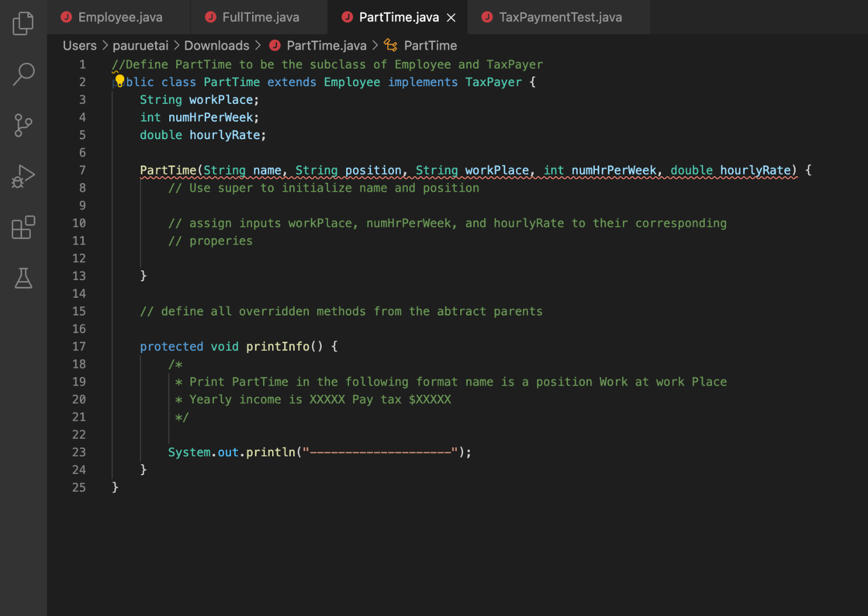Click pauruetai in the breadcrumb path

[140, 46]
